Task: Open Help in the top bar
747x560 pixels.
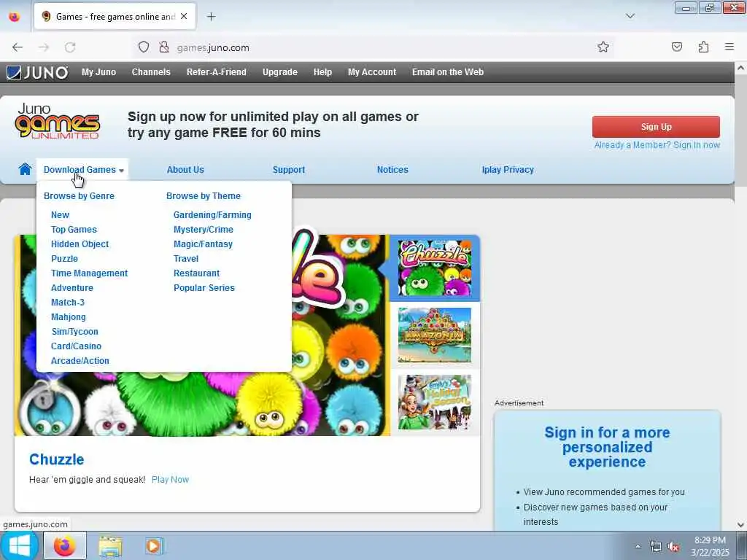Action: (x=322, y=72)
